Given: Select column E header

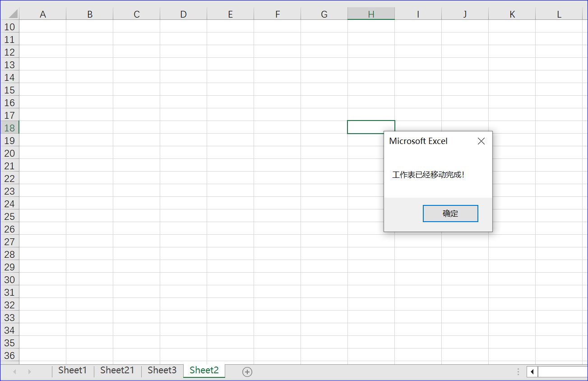Looking at the screenshot, I should 231,14.
